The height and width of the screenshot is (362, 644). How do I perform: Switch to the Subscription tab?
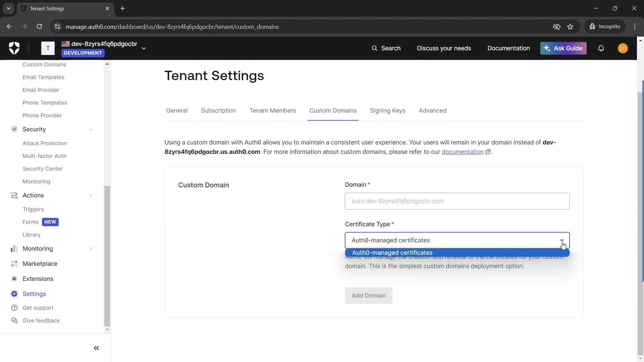click(218, 111)
